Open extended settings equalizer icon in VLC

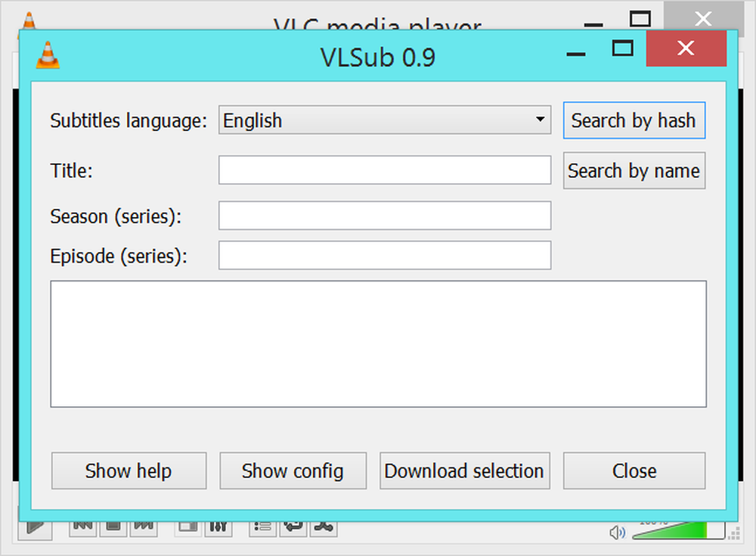[x=218, y=528]
